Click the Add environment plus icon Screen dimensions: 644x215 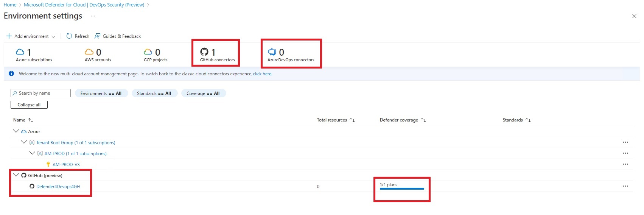(9, 36)
